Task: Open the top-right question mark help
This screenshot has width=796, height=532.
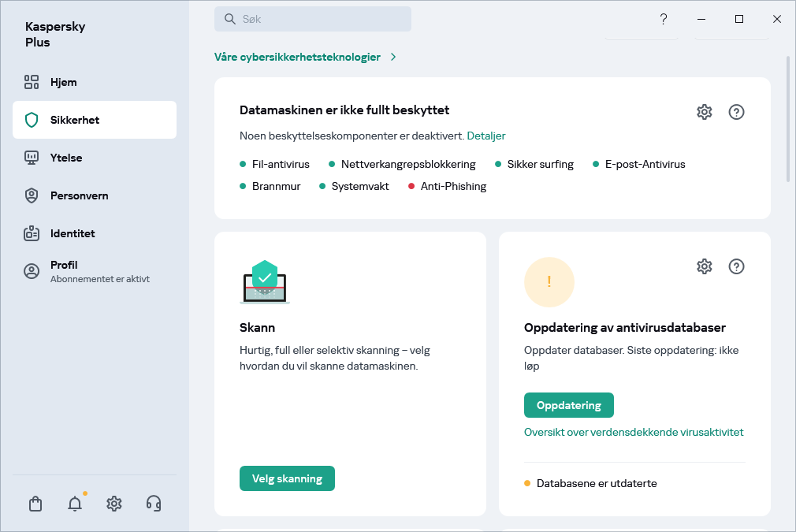Action: (x=664, y=20)
